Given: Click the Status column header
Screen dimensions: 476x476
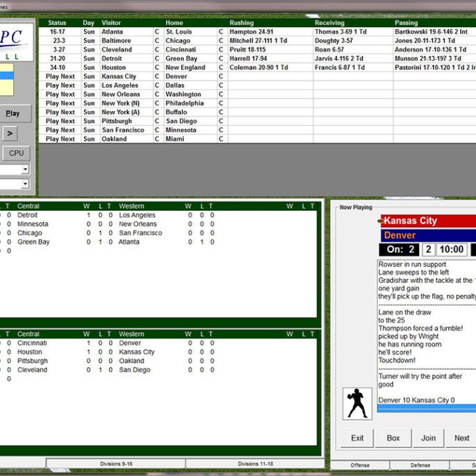Looking at the screenshot, I should pyautogui.click(x=57, y=23).
